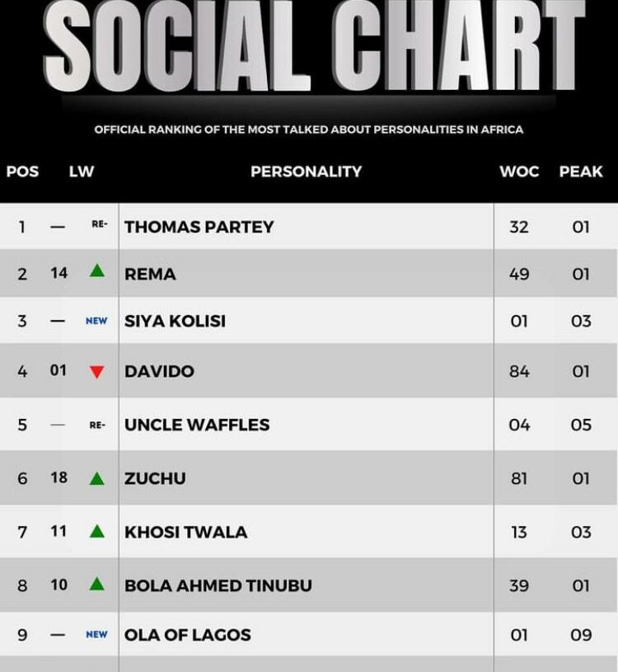The width and height of the screenshot is (618, 672).
Task: Click green up arrow beside Khosi Twala
Action: coord(97,532)
